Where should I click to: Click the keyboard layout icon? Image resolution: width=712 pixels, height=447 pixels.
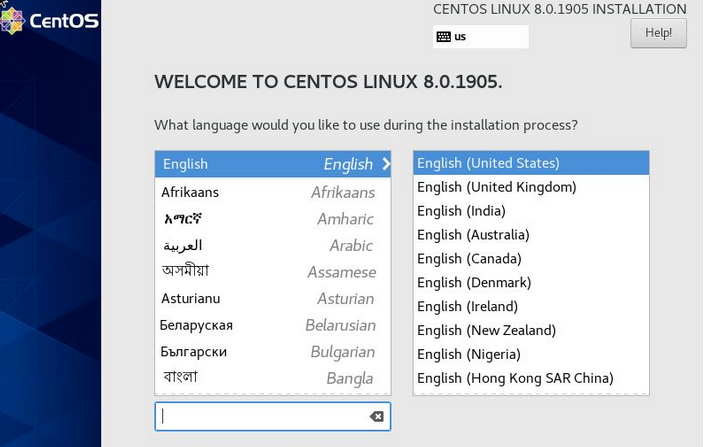click(443, 37)
